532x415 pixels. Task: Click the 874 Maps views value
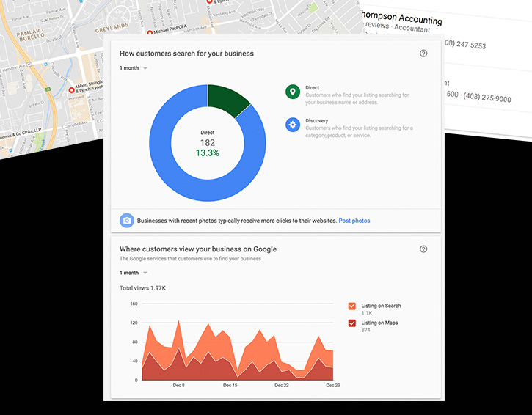tap(365, 330)
